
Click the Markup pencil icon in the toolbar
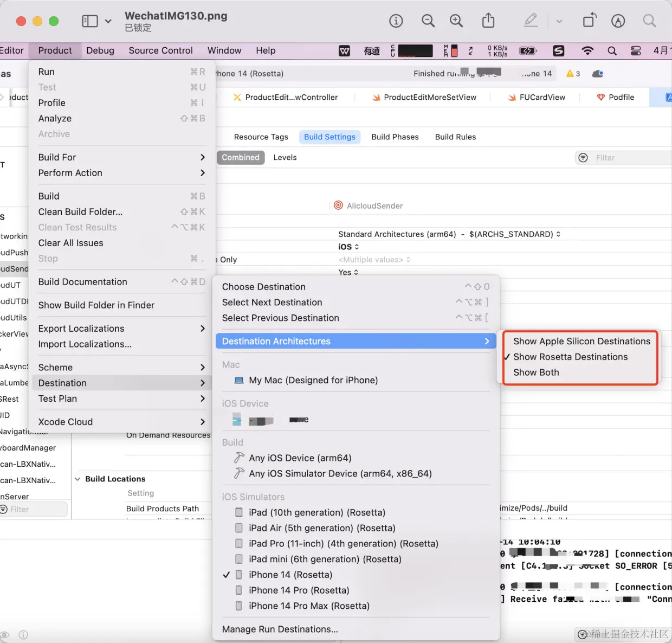[531, 21]
